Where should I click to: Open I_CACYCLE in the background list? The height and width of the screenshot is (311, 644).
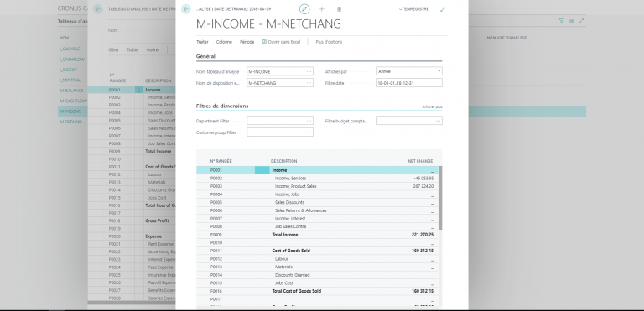70,49
